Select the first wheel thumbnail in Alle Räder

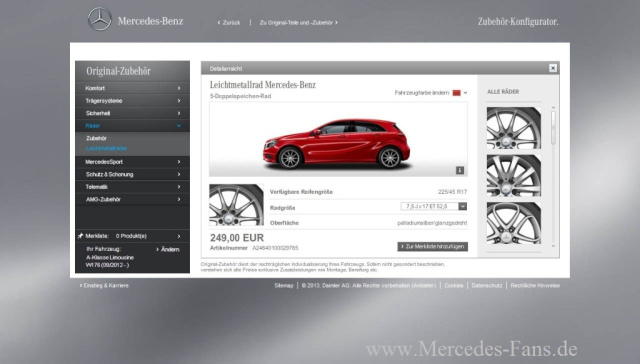tap(514, 128)
